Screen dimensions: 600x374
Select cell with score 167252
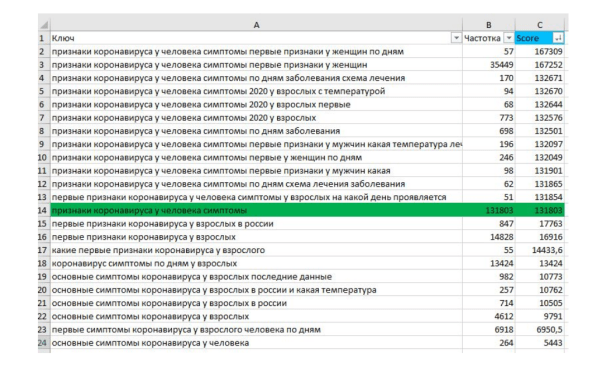pyautogui.click(x=540, y=65)
